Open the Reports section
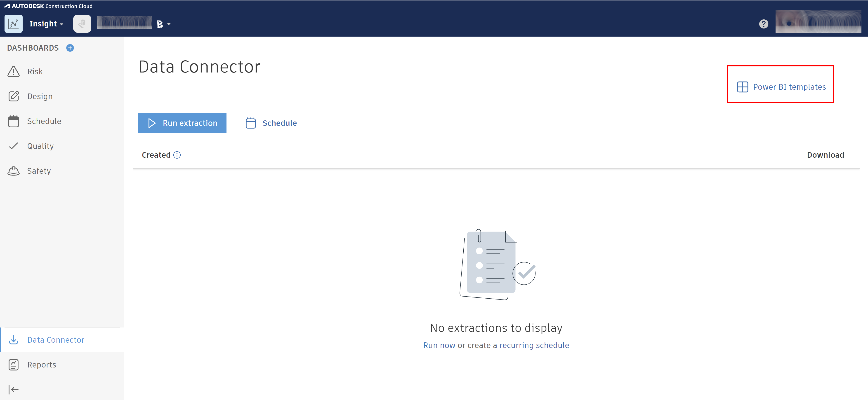The image size is (868, 400). tap(41, 365)
